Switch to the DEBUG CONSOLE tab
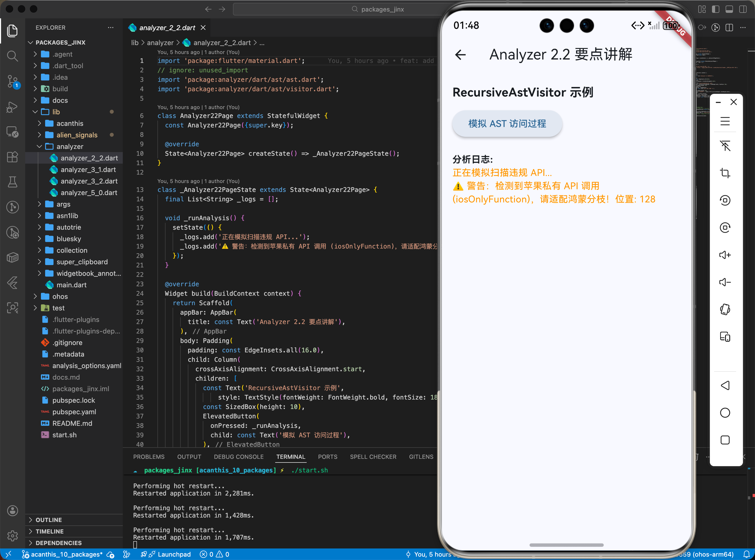 pos(238,457)
